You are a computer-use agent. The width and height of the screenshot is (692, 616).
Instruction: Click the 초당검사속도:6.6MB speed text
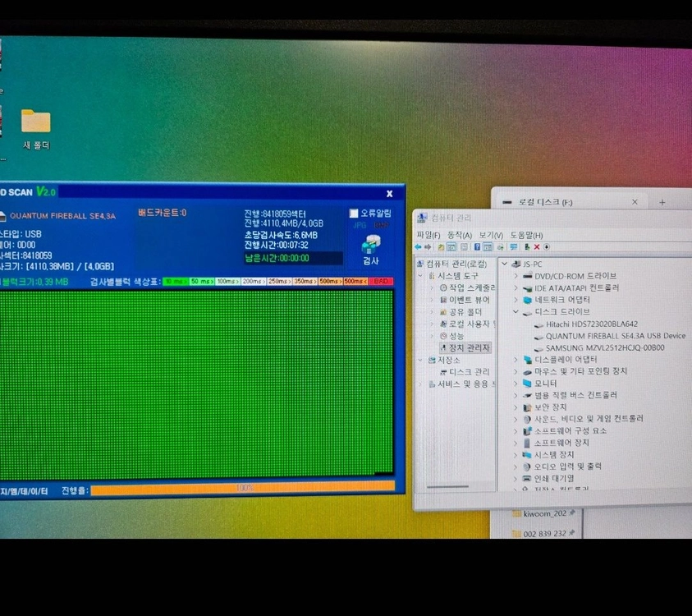point(281,235)
